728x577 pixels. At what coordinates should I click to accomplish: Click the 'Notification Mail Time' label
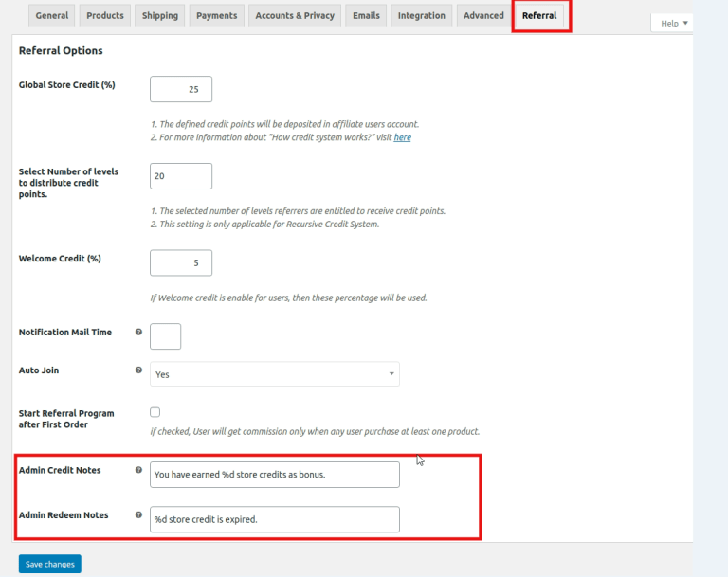click(x=65, y=333)
